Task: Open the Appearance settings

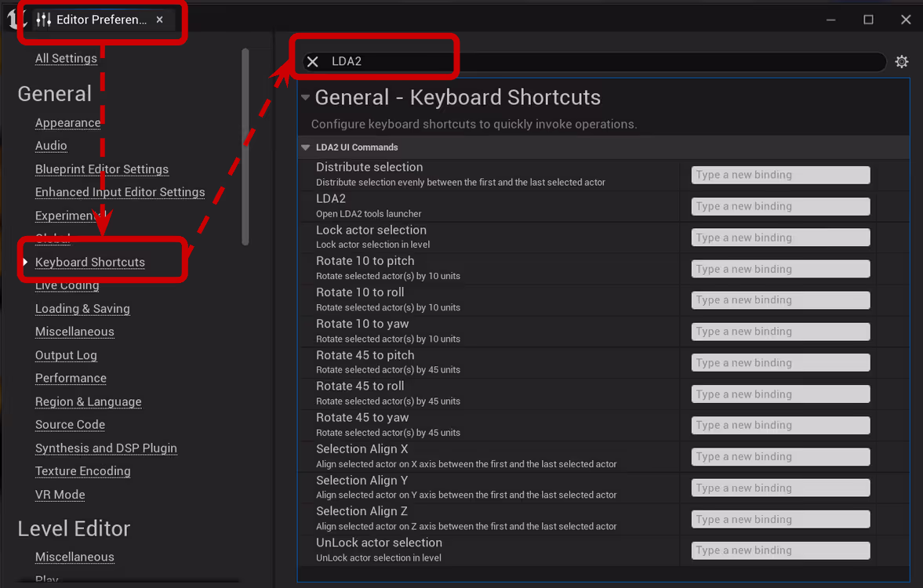Action: (67, 123)
